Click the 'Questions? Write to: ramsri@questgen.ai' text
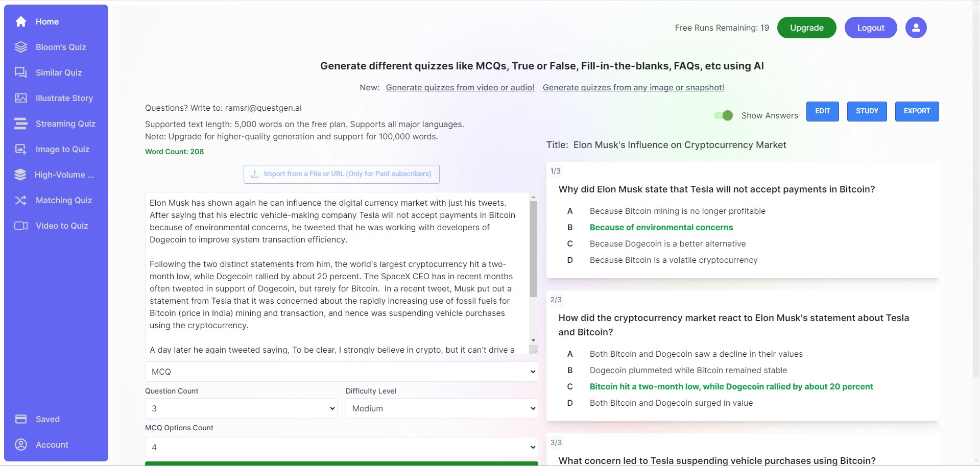Screen dimensions: 980x466 [223, 108]
